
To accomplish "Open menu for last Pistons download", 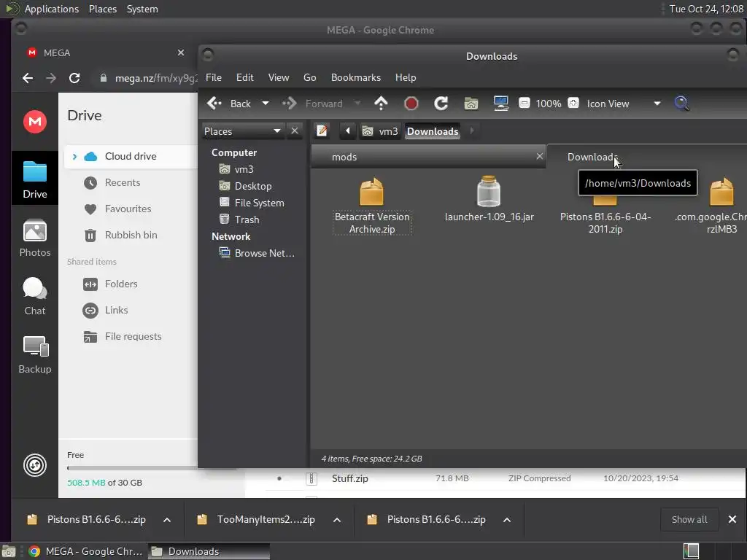I will click(507, 519).
